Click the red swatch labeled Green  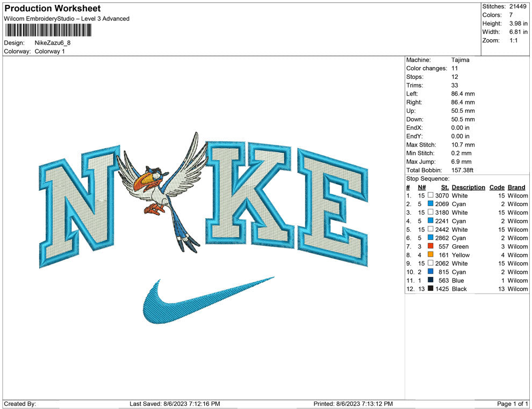coord(430,246)
